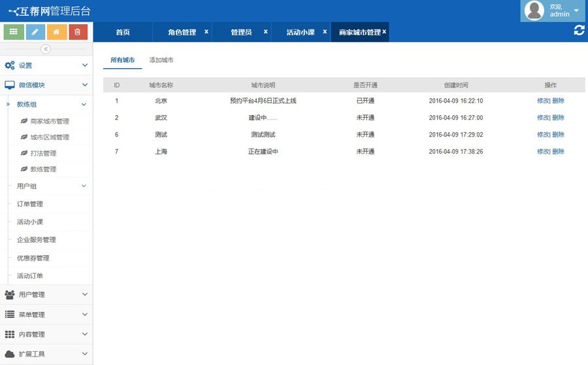Screen dimensions: 588x365
Task: Collapse the sidebar with the double-chevron icon
Action: [x=46, y=49]
